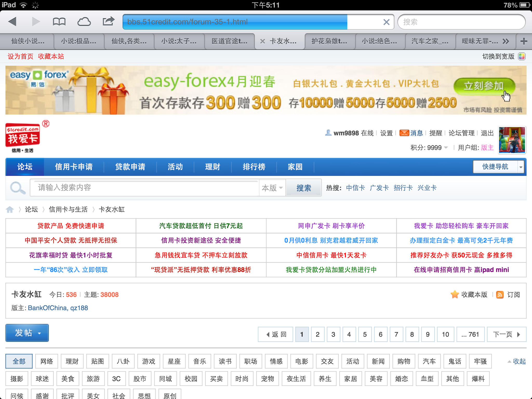Tap the Safari forward arrow
Image resolution: width=532 pixels, height=399 pixels.
36,22
